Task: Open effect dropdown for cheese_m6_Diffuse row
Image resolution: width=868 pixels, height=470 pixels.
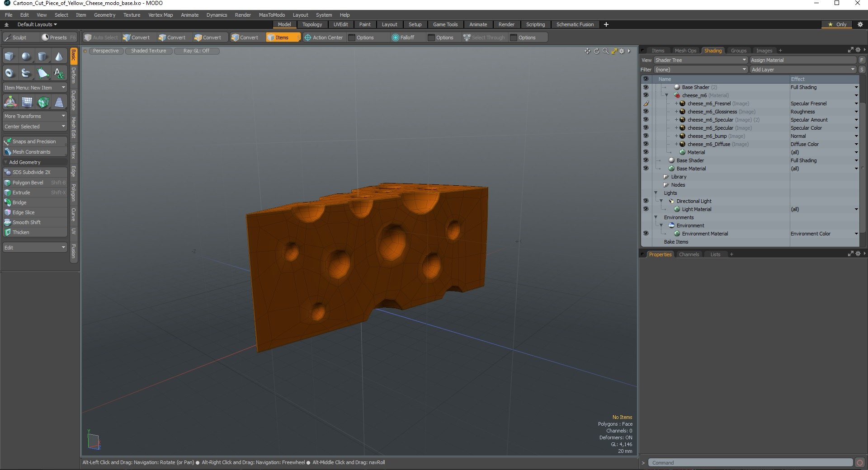Action: click(x=856, y=144)
